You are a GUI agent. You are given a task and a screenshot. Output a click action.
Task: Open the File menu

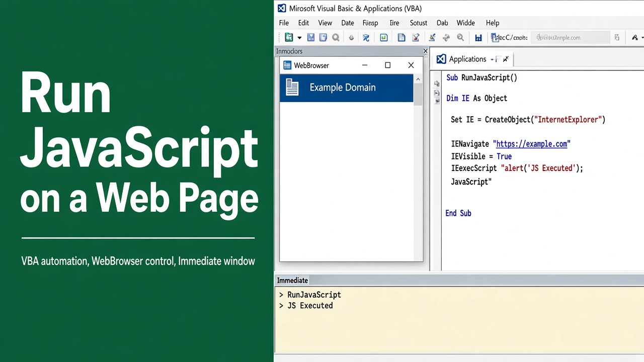[284, 23]
